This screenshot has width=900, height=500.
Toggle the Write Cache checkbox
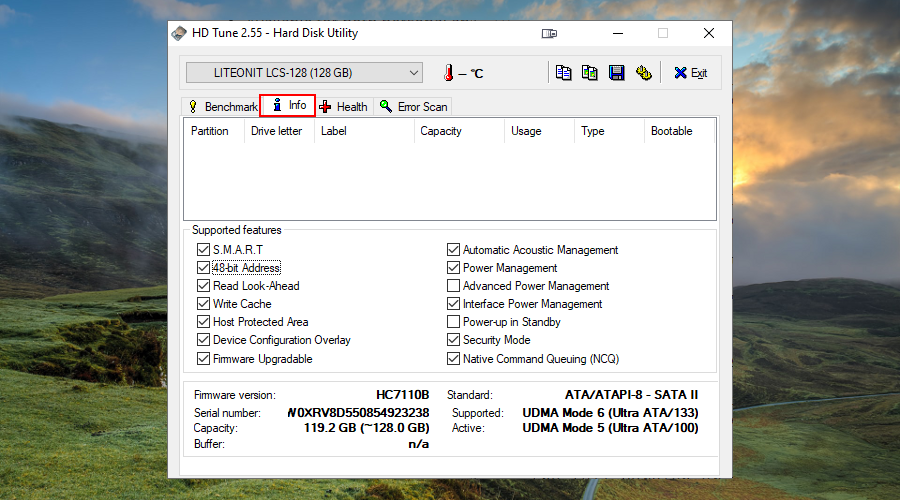pyautogui.click(x=203, y=304)
